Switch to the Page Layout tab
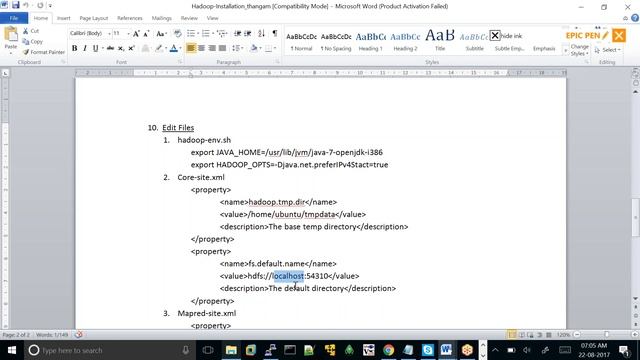Screen dimensions: 640x360 click(93, 18)
